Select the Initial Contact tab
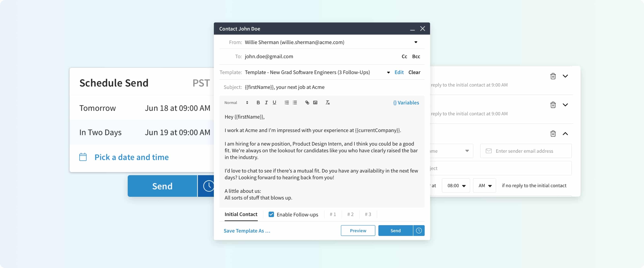The height and width of the screenshot is (268, 644). [241, 214]
